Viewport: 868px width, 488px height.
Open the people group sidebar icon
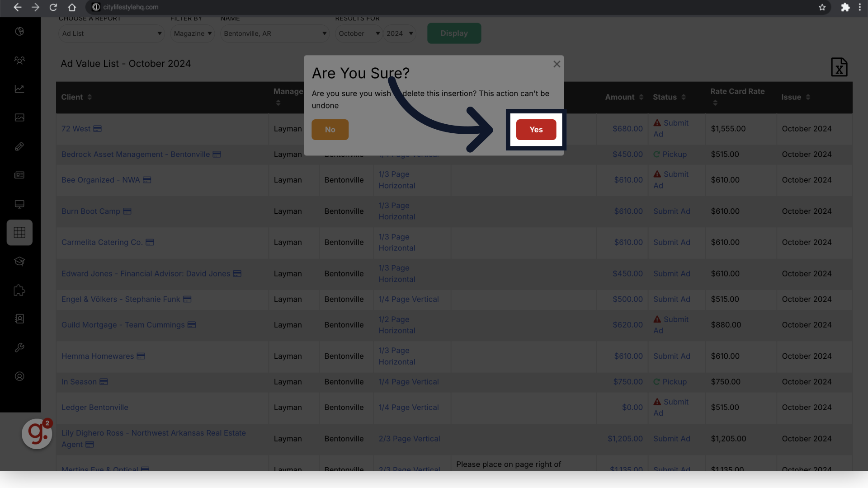[19, 60]
